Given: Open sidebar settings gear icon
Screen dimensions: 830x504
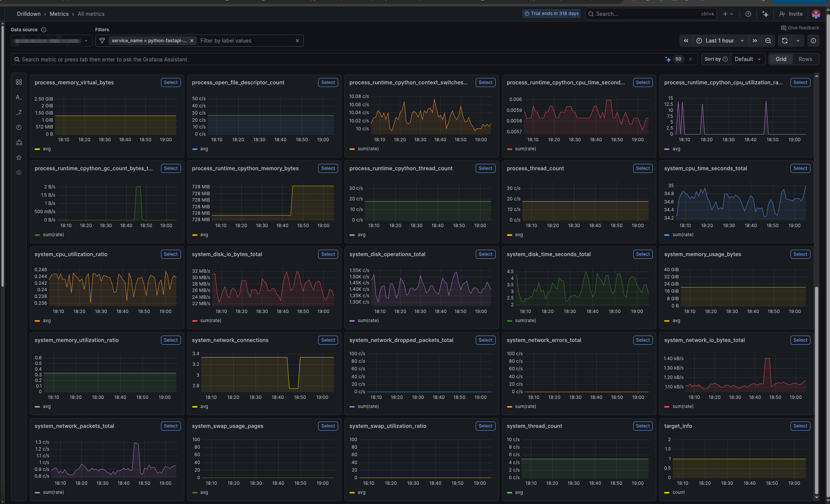Looking at the screenshot, I should (18, 173).
